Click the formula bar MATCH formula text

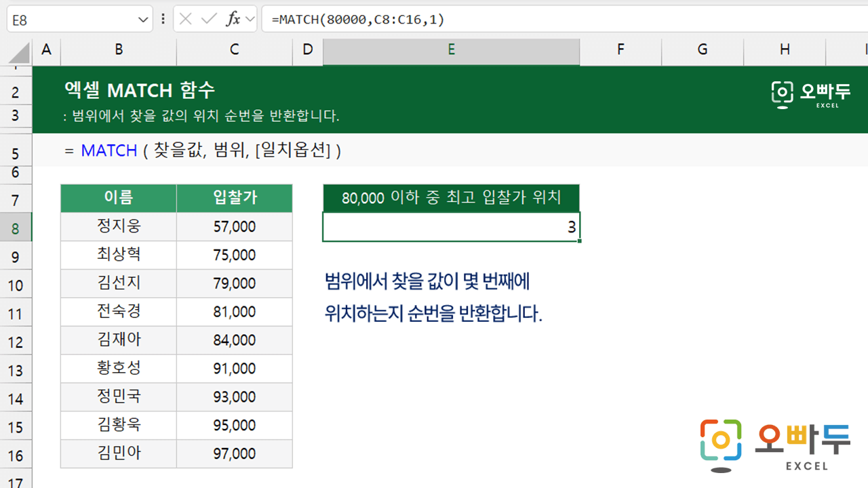tap(358, 20)
